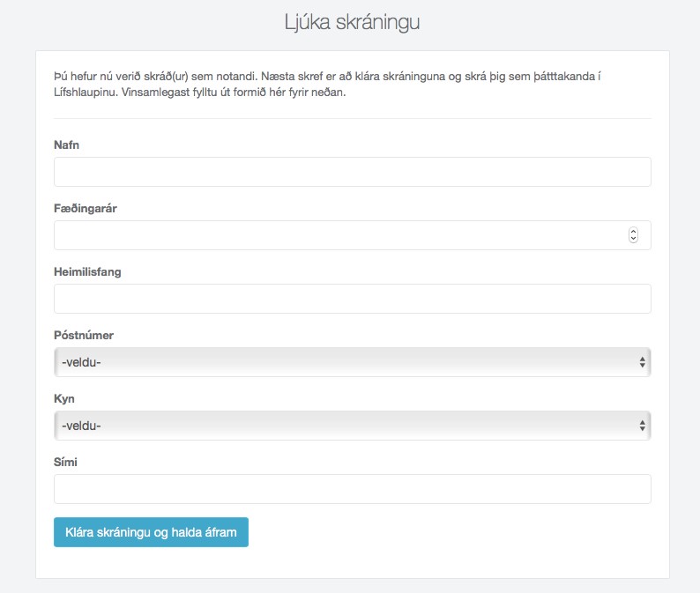
Task: Click the Heimilisfang label
Action: [87, 272]
